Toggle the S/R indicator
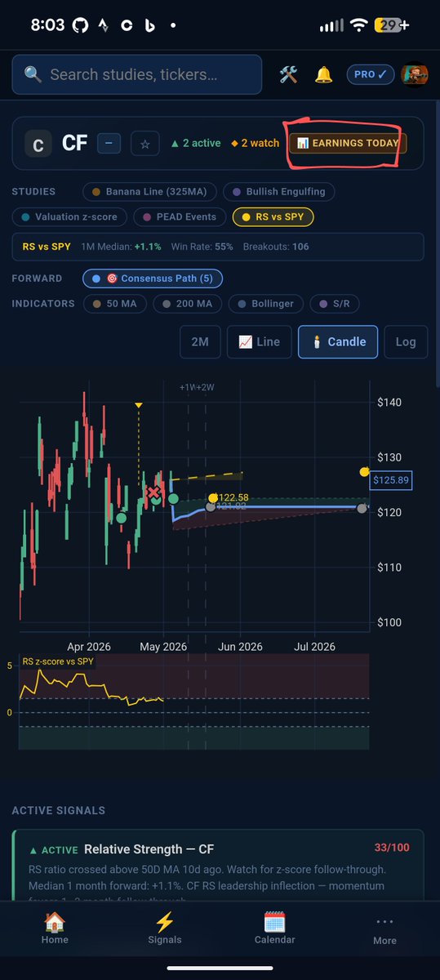Image resolution: width=440 pixels, height=980 pixels. pyautogui.click(x=336, y=304)
